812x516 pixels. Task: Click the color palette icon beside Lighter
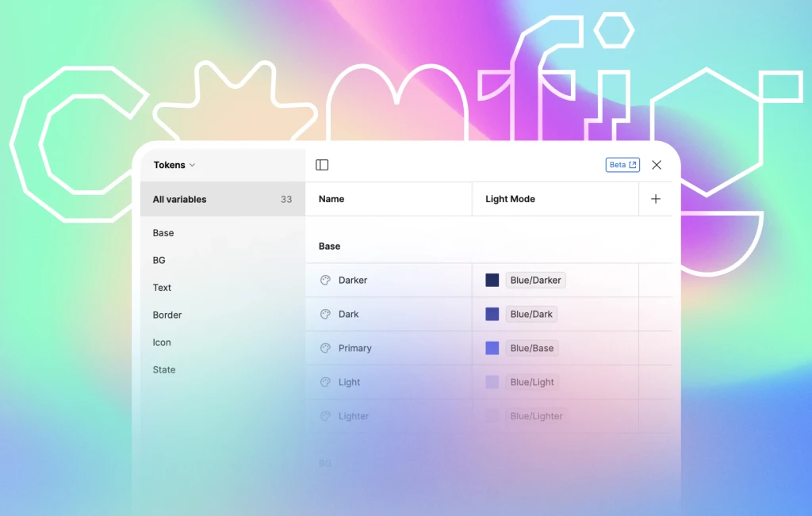(x=325, y=417)
